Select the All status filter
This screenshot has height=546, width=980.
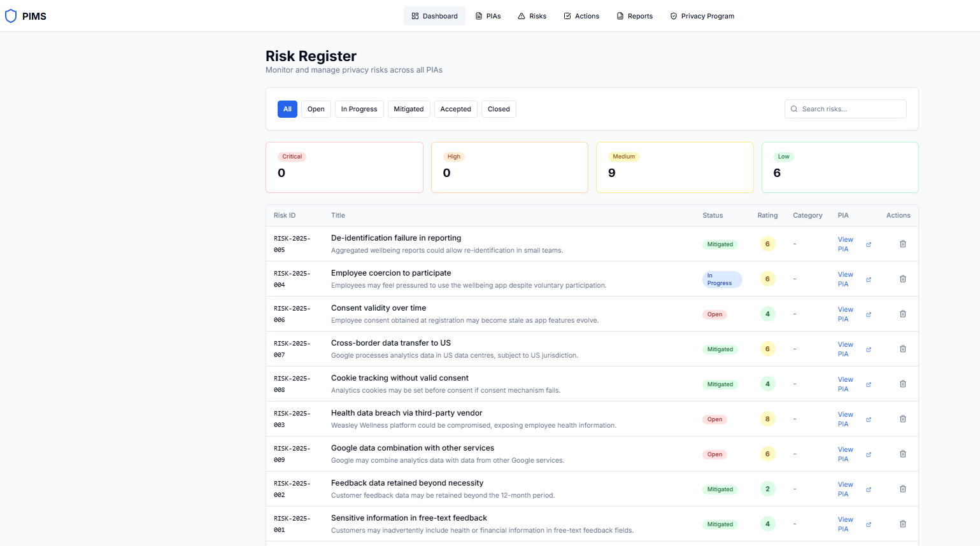point(287,109)
